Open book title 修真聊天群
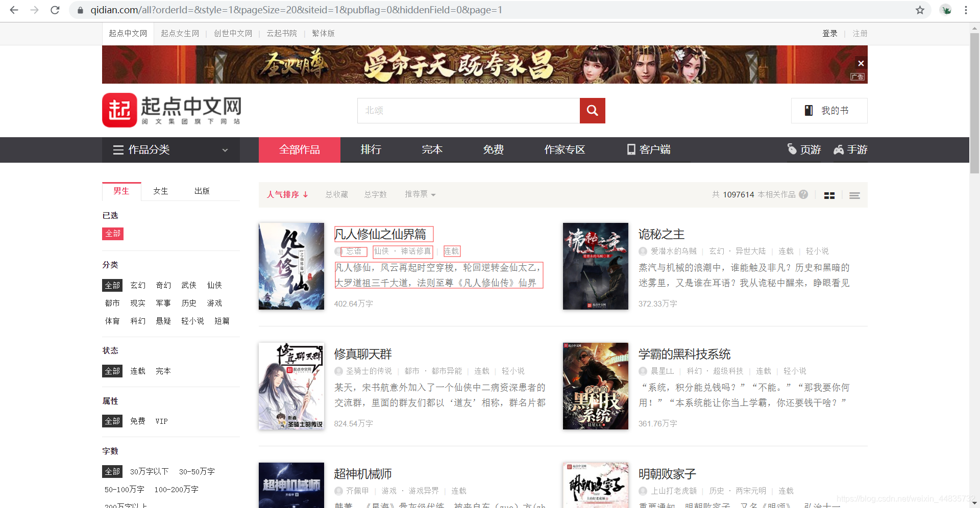 363,354
